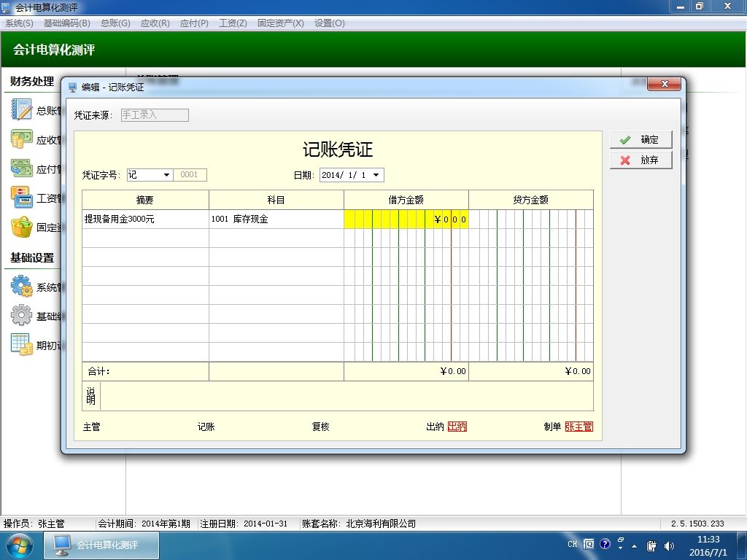Click the CH input language indicator

573,544
